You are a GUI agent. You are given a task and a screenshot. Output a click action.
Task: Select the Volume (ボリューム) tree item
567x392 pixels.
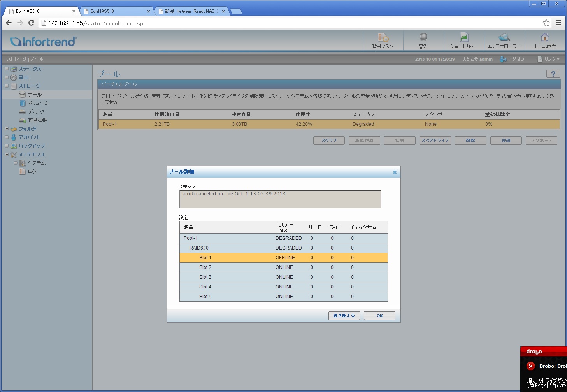(38, 103)
